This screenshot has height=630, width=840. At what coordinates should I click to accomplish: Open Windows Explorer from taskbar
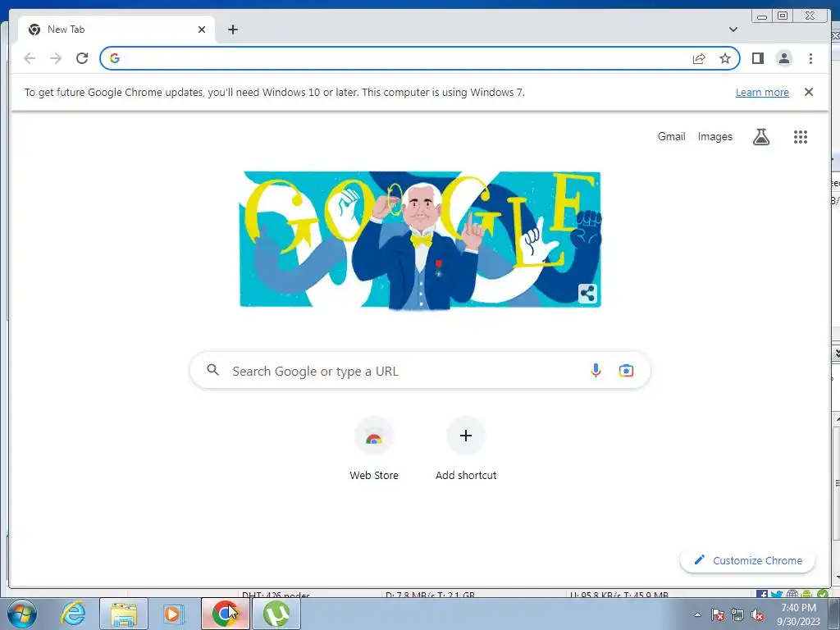pos(124,614)
